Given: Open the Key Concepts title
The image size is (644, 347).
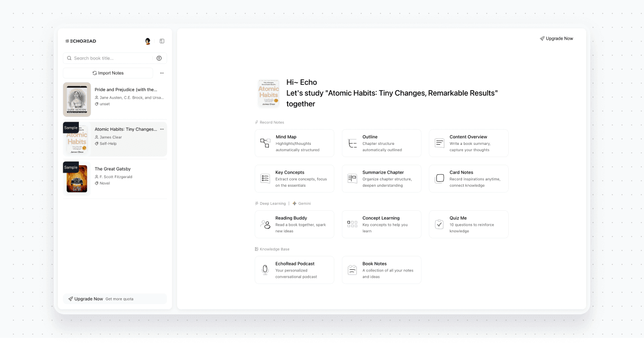Looking at the screenshot, I should pos(290,172).
